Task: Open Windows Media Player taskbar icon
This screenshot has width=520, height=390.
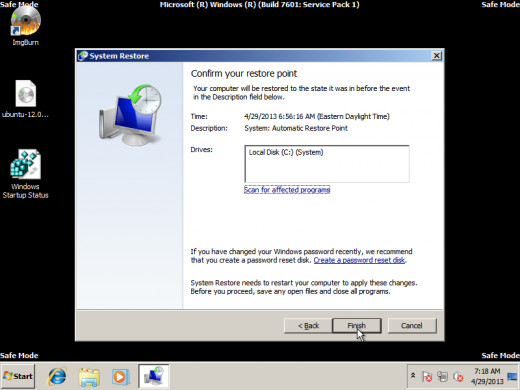Action: 120,377
